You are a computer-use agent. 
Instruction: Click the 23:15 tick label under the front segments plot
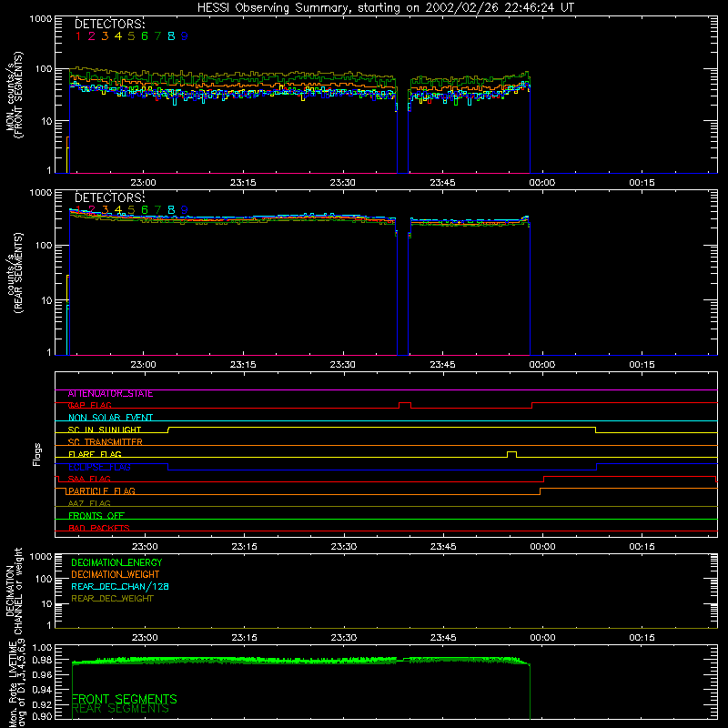click(x=243, y=183)
